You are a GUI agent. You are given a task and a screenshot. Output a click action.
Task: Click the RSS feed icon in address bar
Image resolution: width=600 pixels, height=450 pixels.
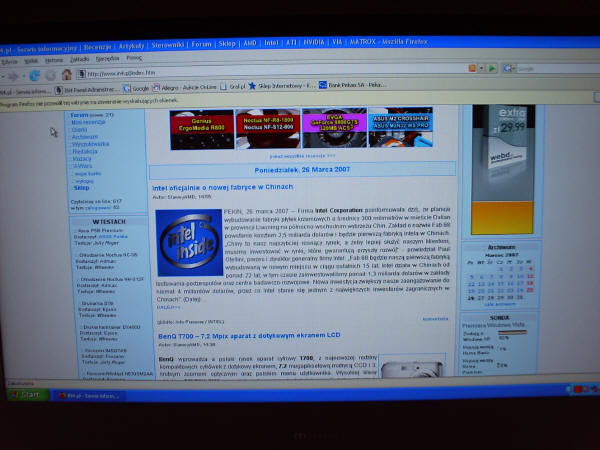click(472, 68)
